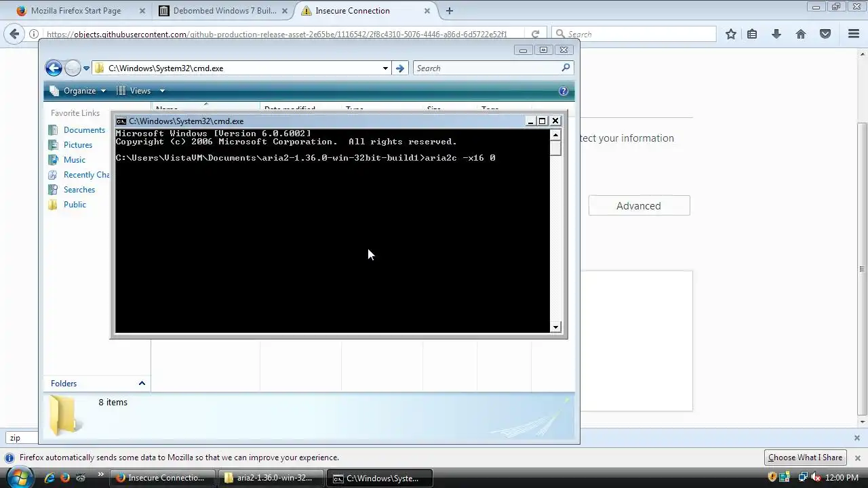868x488 pixels.
Task: Open site information icon in URL bar
Action: click(x=34, y=34)
